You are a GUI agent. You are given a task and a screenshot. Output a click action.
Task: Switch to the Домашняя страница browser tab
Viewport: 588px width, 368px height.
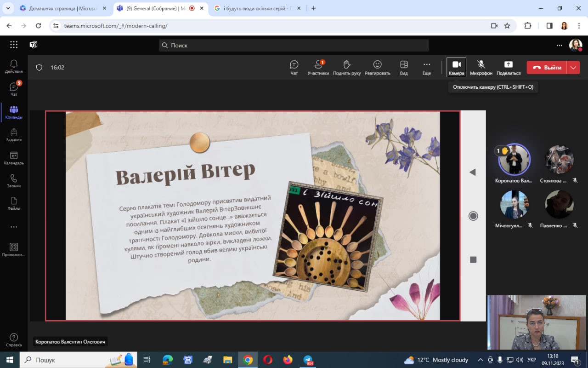tap(62, 8)
